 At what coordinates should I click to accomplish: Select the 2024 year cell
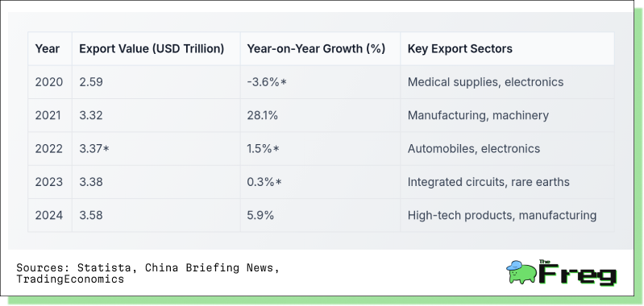point(49,215)
